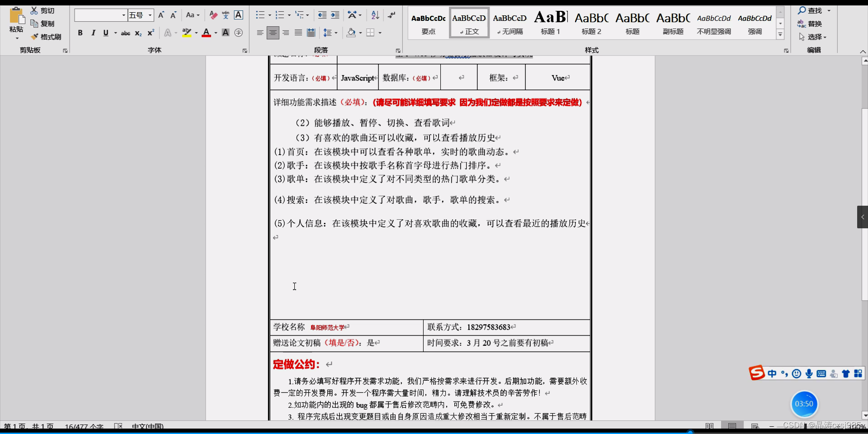This screenshot has height=434, width=868.
Task: Click the Bullets list icon
Action: coord(260,15)
